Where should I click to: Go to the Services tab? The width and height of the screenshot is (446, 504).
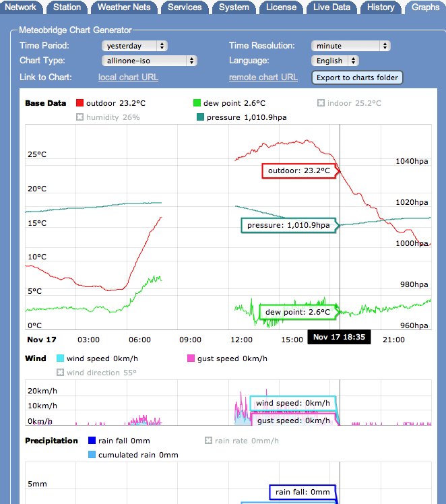185,7
